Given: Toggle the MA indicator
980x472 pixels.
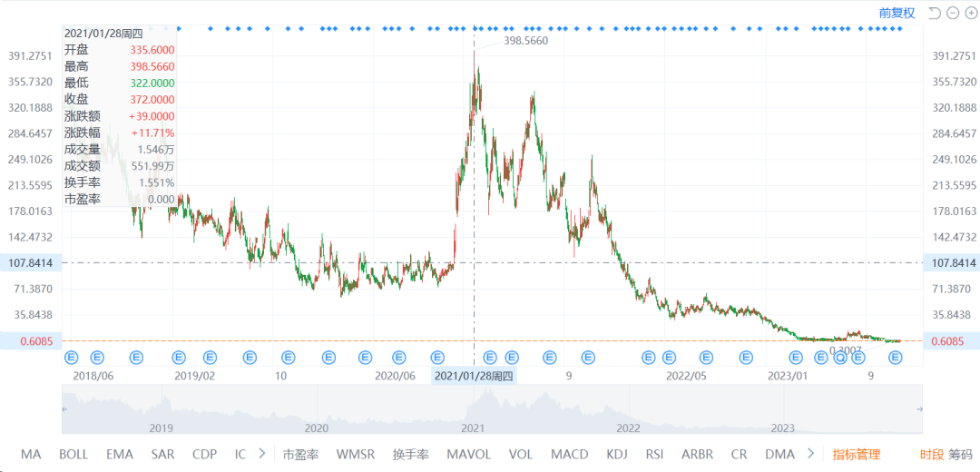Looking at the screenshot, I should [31, 454].
